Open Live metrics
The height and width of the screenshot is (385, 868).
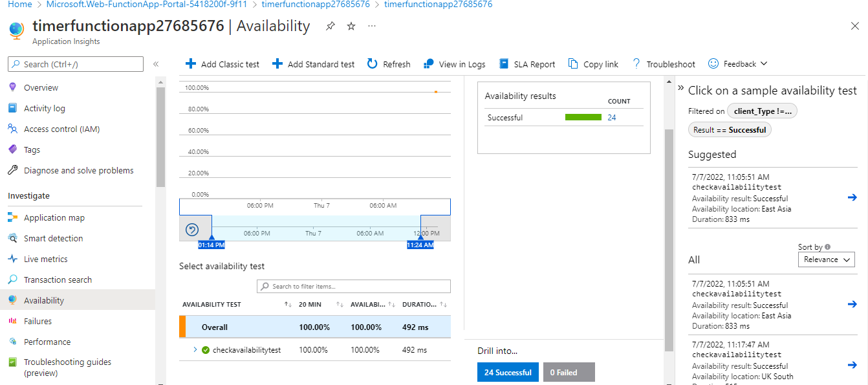[45, 259]
